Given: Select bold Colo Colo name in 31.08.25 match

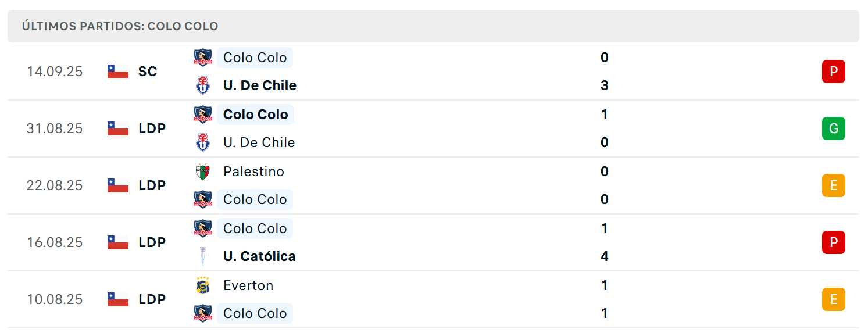Looking at the screenshot, I should coord(256,115).
